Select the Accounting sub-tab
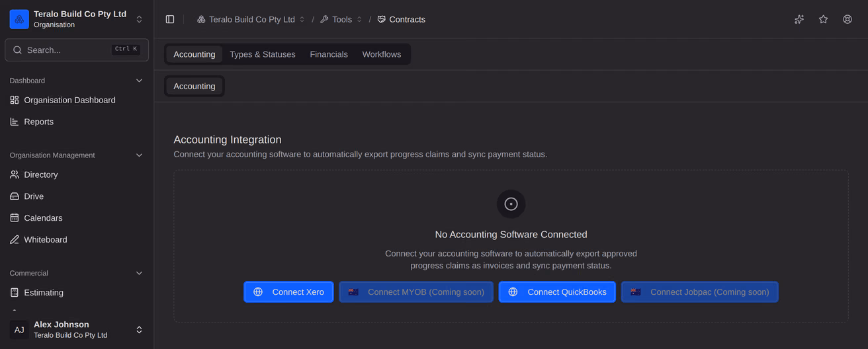The width and height of the screenshot is (868, 349). click(195, 86)
